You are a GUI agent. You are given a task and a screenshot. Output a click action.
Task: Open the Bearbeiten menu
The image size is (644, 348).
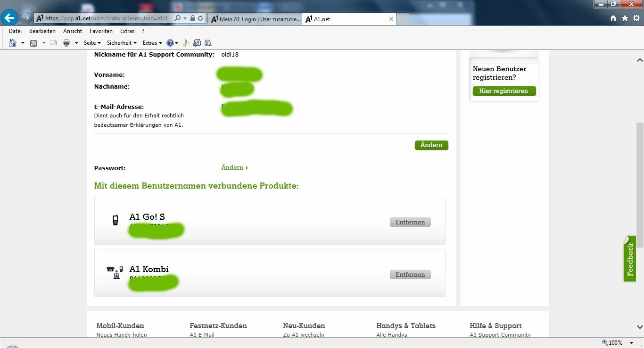point(42,31)
